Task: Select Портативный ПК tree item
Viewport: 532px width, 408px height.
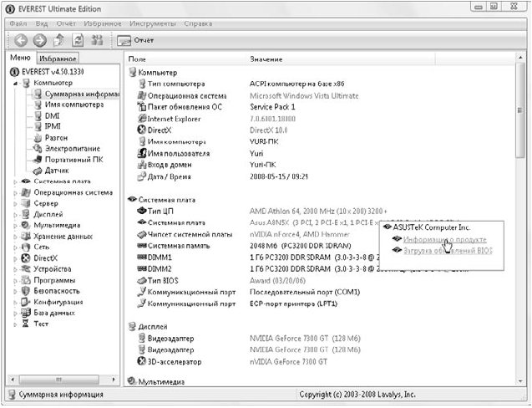Action: (x=73, y=160)
